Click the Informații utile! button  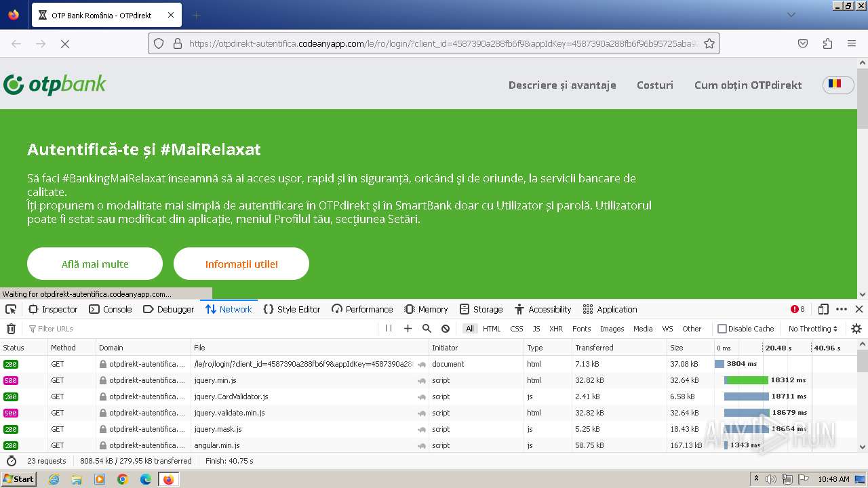tap(241, 264)
